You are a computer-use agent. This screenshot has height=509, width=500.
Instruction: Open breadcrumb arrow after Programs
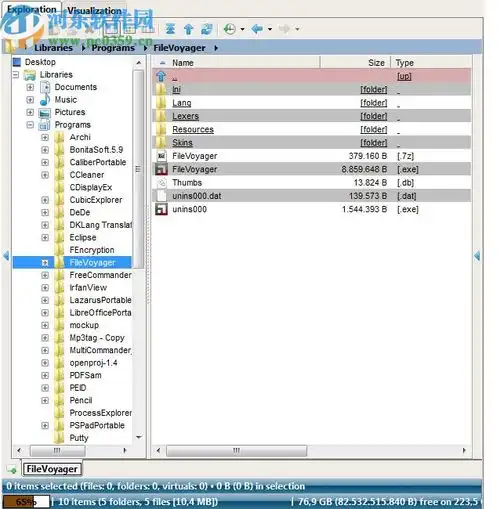pos(145,48)
